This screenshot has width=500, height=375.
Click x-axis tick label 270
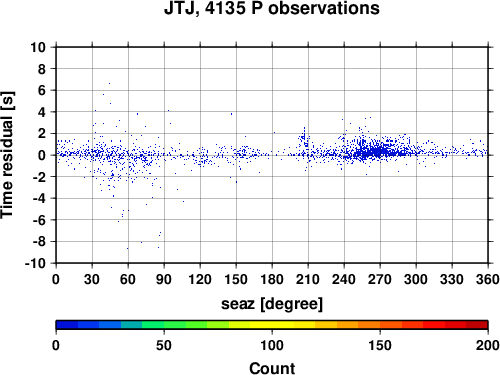[x=380, y=279]
